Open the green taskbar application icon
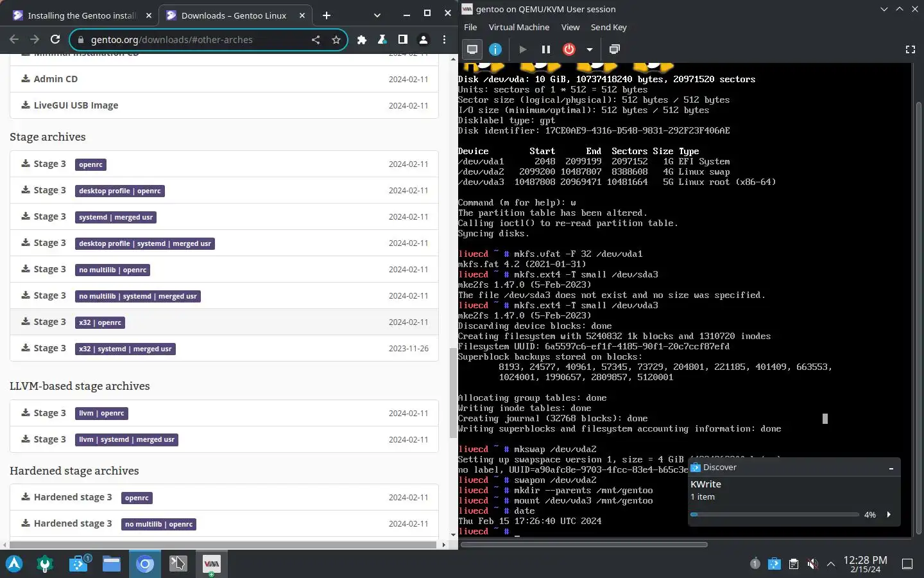The image size is (924, 578). tap(45, 564)
